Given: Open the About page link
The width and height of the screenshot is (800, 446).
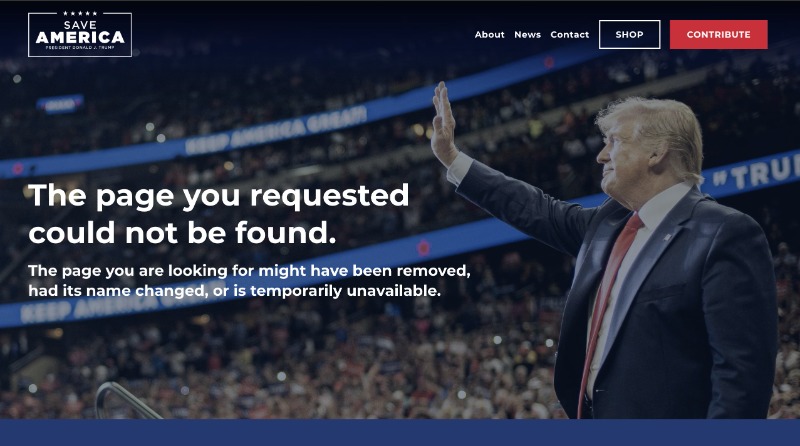Looking at the screenshot, I should click(x=489, y=35).
